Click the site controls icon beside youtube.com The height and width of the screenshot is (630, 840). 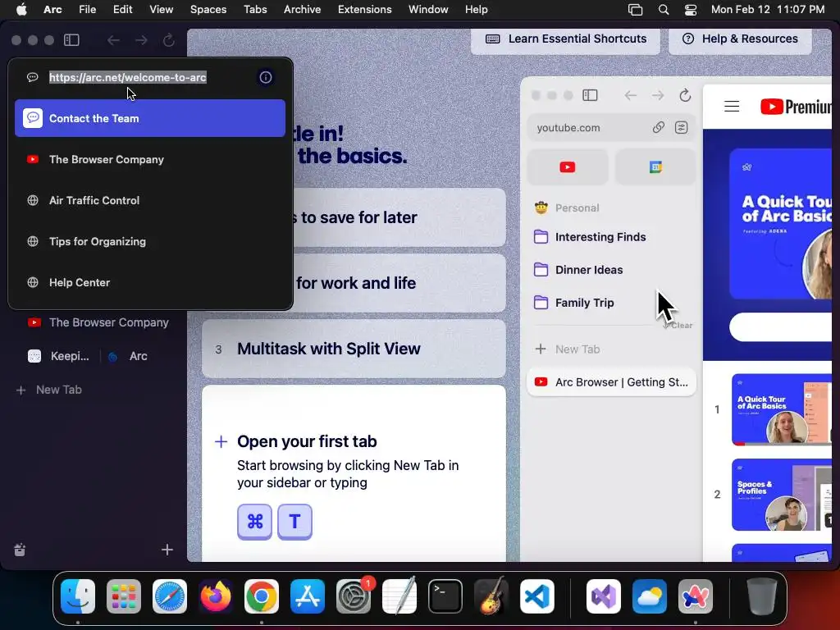point(682,127)
